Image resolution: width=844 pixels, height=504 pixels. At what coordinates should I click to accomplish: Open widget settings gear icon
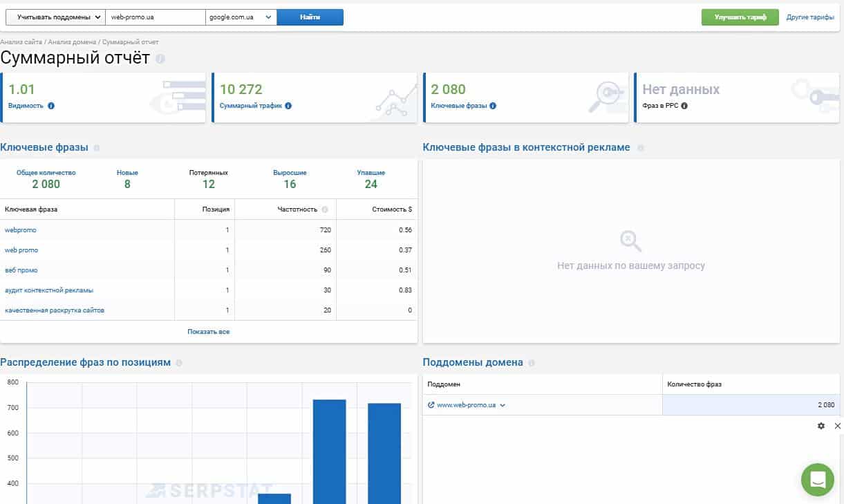tap(821, 426)
